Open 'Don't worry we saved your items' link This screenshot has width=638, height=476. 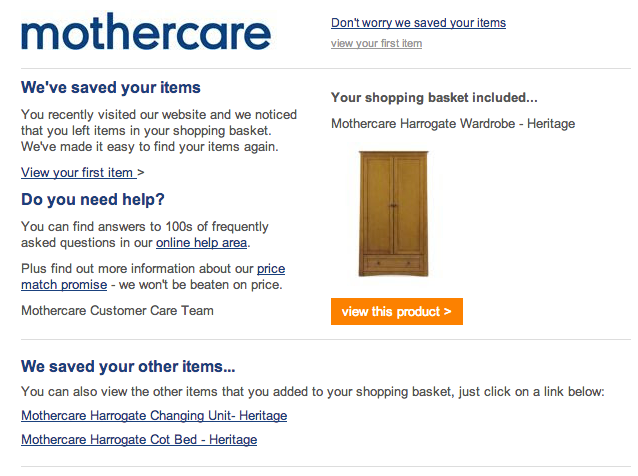(x=418, y=23)
